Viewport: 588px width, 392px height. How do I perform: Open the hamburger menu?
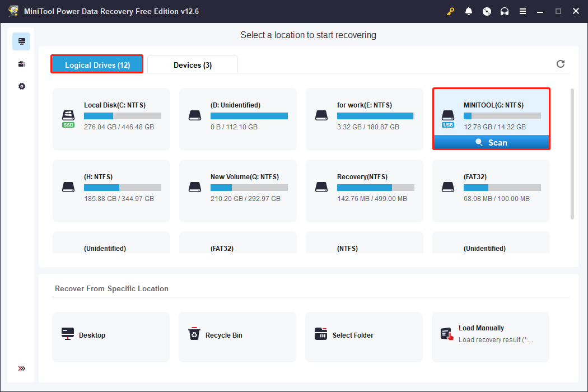522,11
